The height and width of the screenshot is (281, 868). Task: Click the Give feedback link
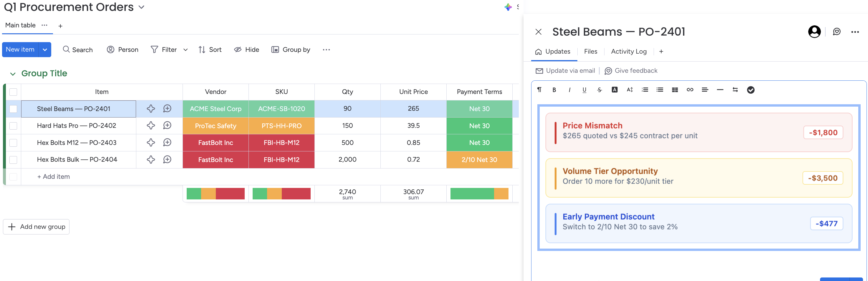(x=631, y=71)
